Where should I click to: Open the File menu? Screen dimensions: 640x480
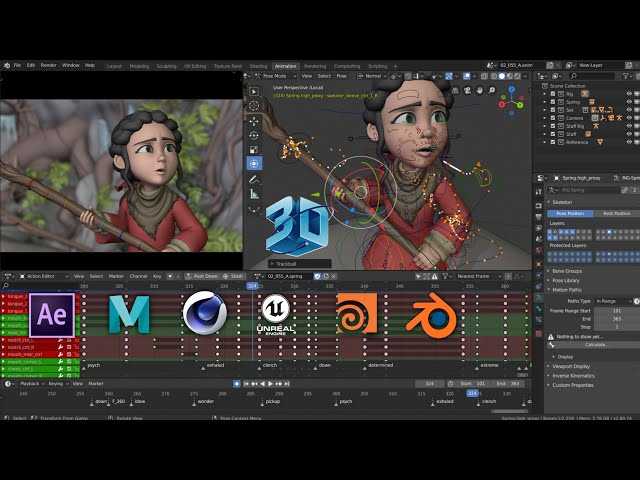point(17,65)
